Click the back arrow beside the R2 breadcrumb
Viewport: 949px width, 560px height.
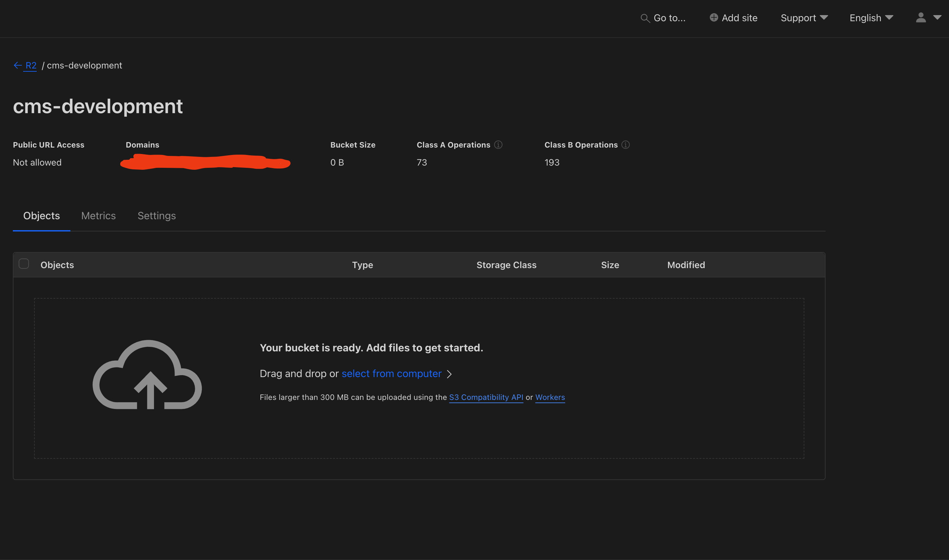pos(17,65)
